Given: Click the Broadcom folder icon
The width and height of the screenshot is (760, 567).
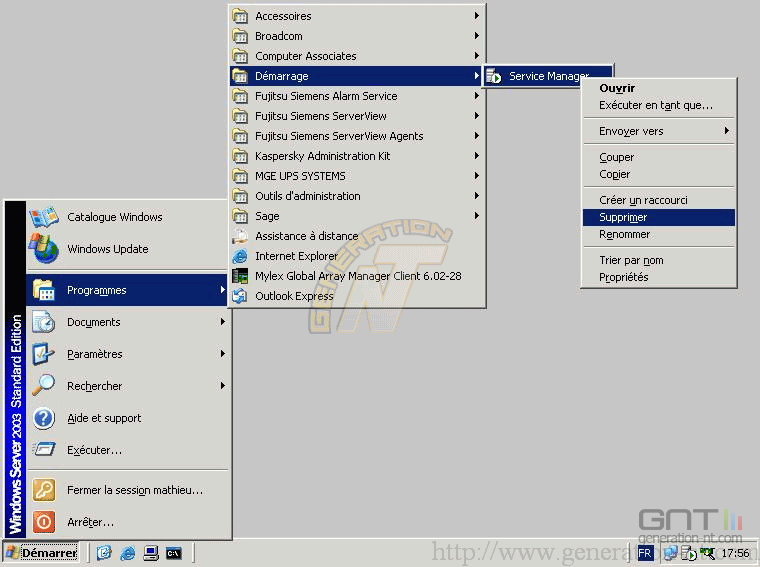Looking at the screenshot, I should coord(240,36).
